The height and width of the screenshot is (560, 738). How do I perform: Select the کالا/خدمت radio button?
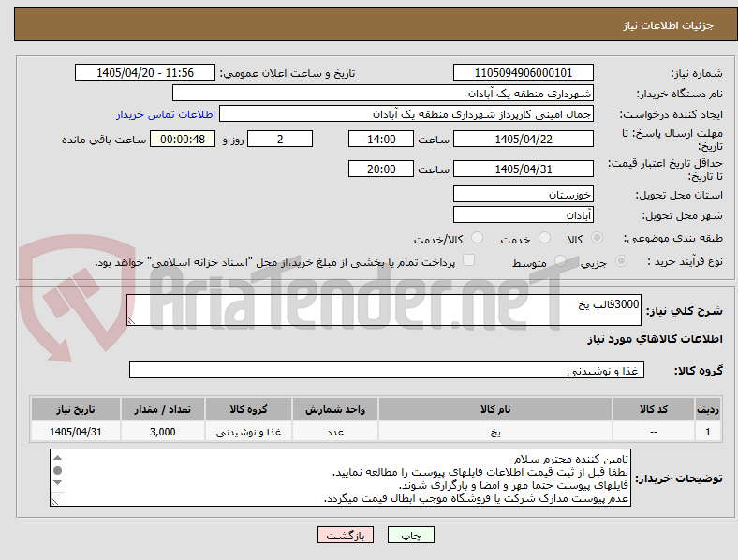click(x=478, y=238)
